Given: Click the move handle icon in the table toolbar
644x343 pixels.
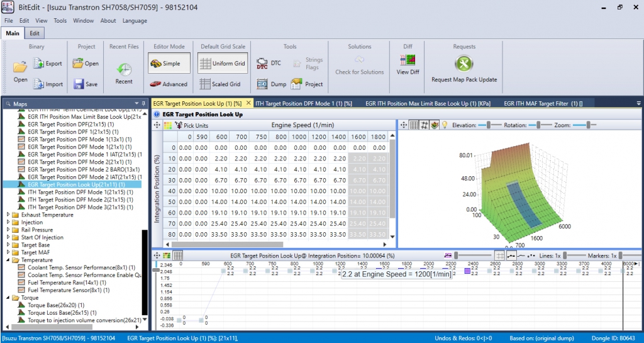Looking at the screenshot, I should click(x=157, y=125).
